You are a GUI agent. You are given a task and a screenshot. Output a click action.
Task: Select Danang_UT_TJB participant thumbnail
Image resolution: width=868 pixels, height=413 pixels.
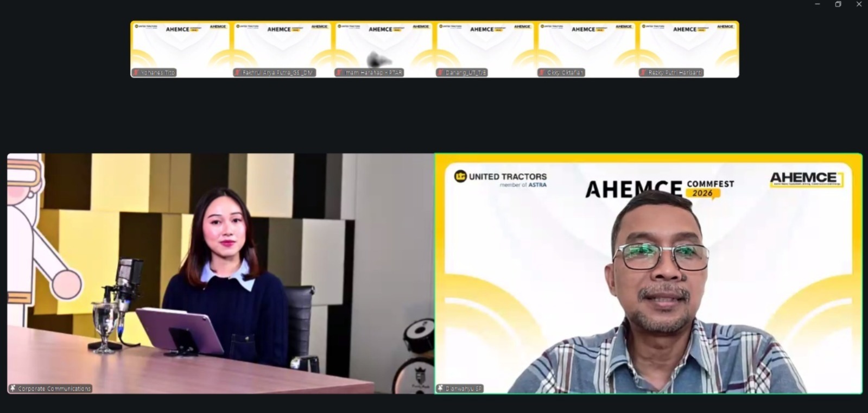coord(485,49)
